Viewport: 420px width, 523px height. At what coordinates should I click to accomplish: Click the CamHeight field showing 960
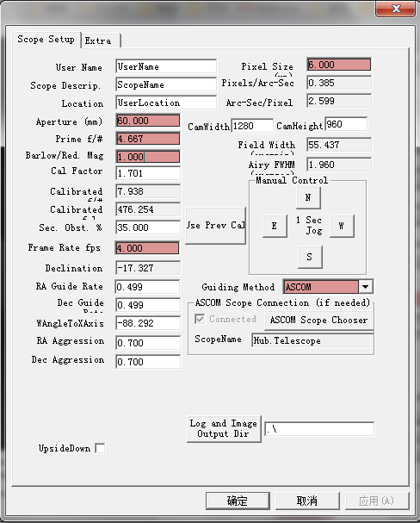346,124
